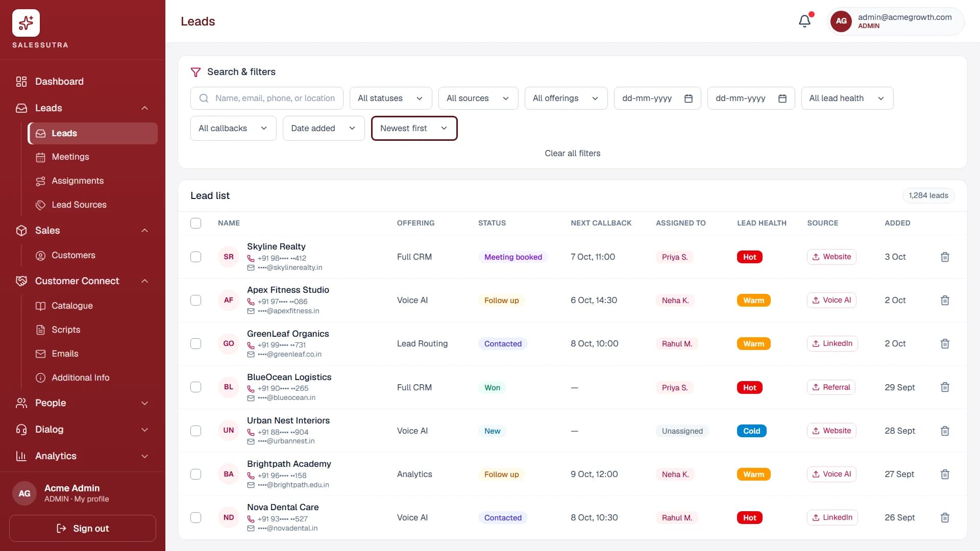The height and width of the screenshot is (551, 980).
Task: Click trash icon for Brightpath Academy
Action: tap(945, 474)
